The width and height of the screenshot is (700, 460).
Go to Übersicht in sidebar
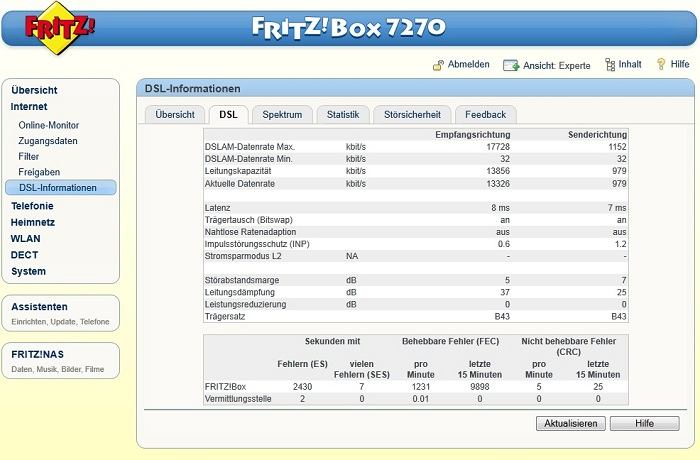(34, 90)
